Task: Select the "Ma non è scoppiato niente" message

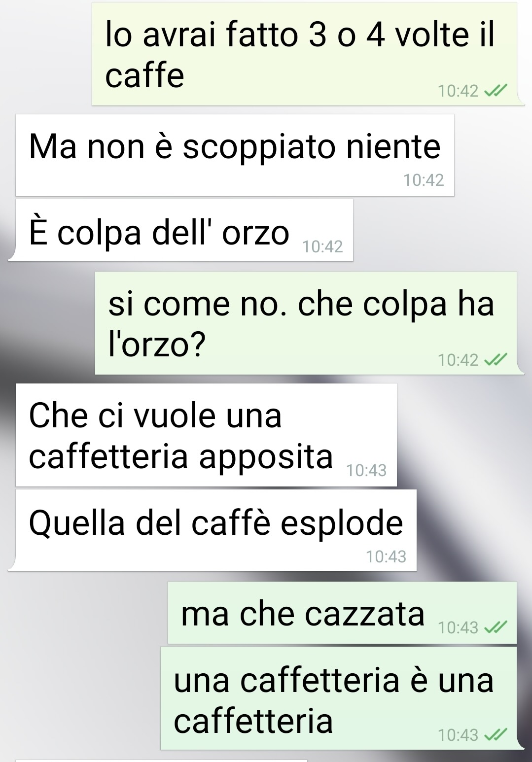Action: tap(235, 155)
